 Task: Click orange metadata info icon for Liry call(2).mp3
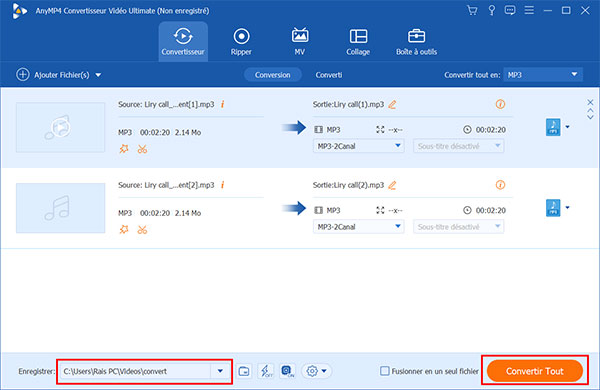[500, 185]
